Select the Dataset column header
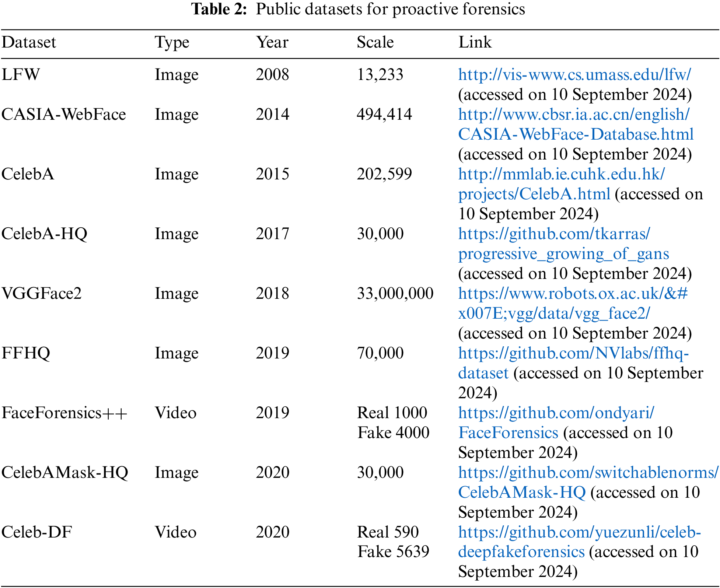Image resolution: width=720 pixels, height=588 pixels. point(28,42)
